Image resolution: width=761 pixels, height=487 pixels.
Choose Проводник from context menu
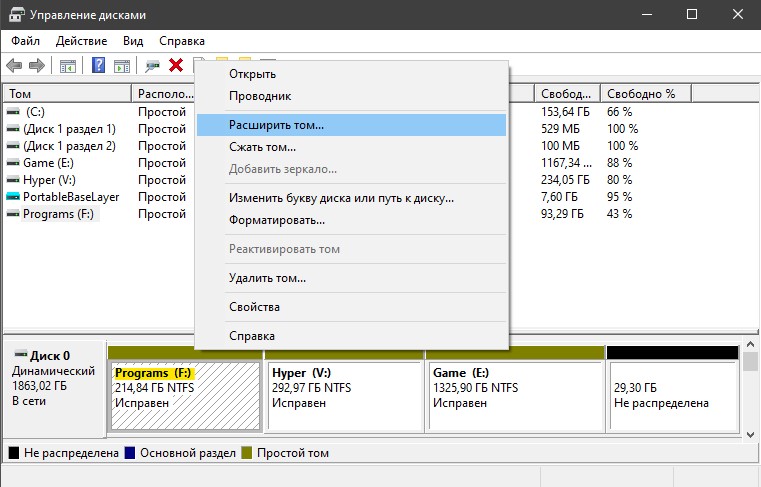(351, 96)
